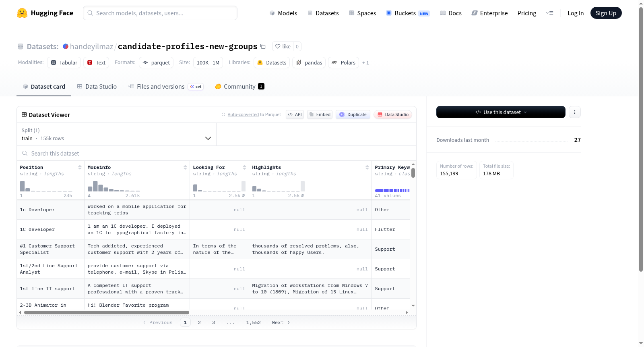Expand the Split train dropdown
This screenshot has height=347, width=644.
coord(116,134)
